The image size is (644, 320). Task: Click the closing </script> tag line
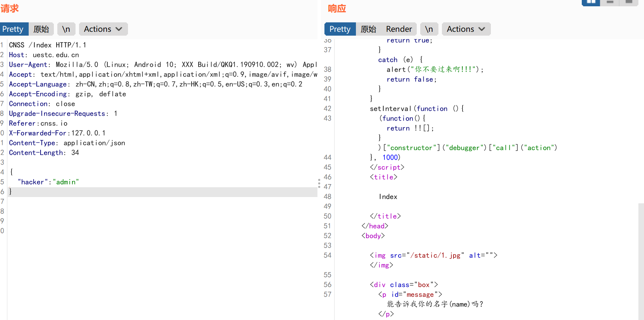(387, 167)
